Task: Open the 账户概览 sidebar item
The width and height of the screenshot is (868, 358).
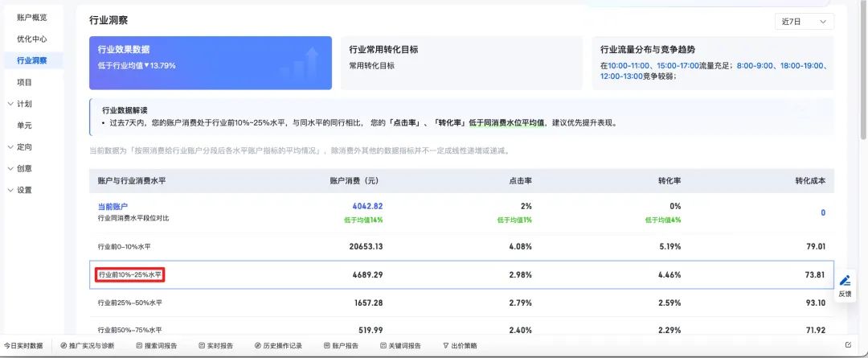Action: (x=31, y=18)
